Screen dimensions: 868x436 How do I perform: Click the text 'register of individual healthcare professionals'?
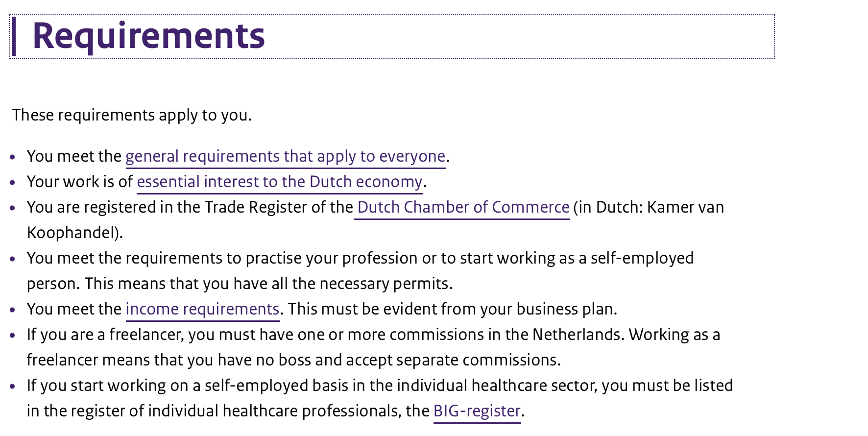pyautogui.click(x=236, y=411)
